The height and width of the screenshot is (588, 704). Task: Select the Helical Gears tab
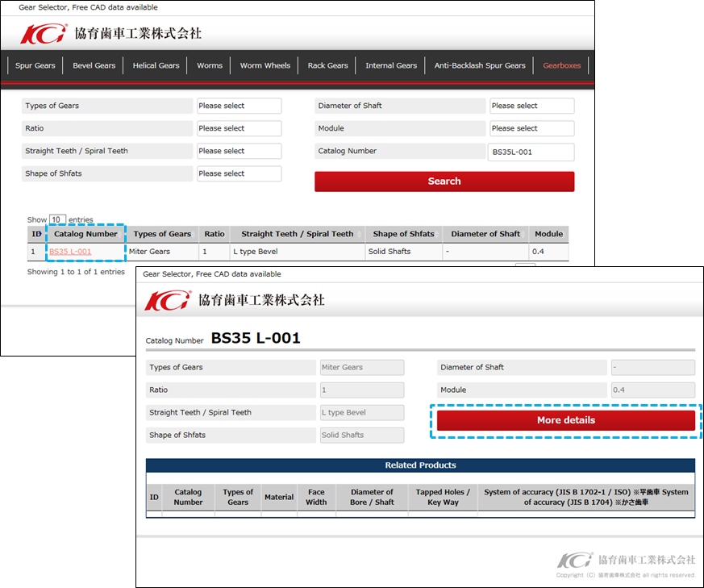(x=156, y=65)
